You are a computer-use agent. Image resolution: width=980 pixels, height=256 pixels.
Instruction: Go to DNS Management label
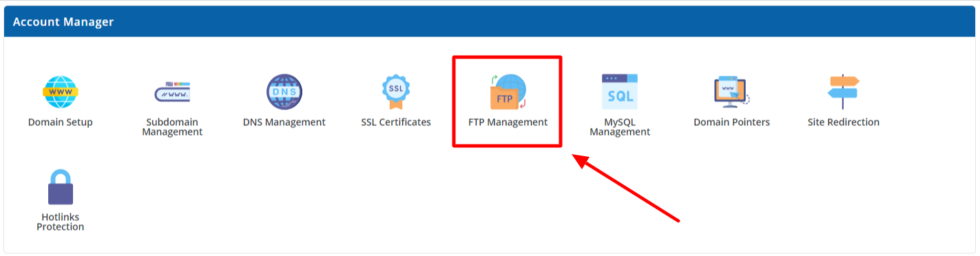[x=284, y=122]
